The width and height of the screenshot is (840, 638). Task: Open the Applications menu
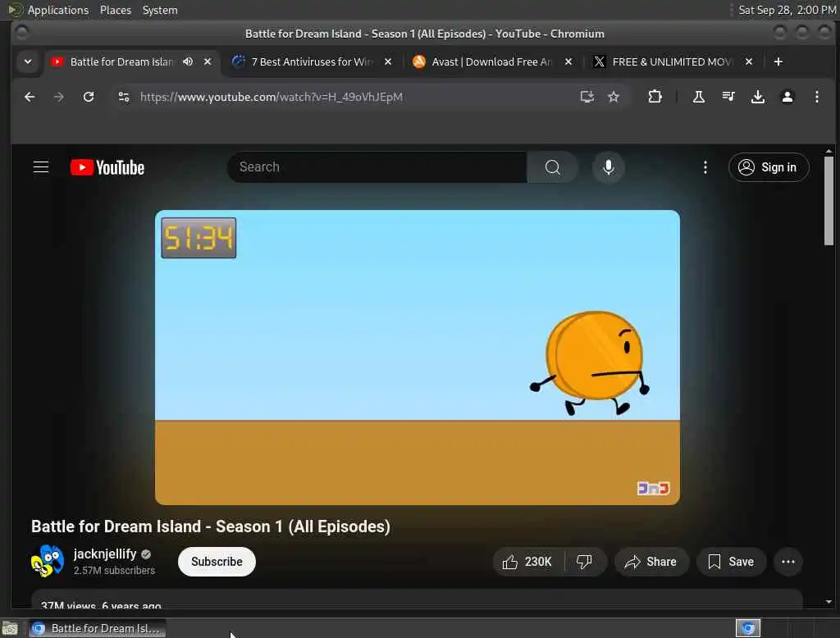tap(58, 10)
